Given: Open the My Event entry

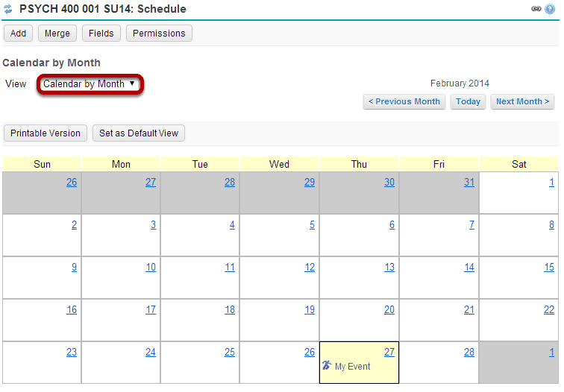Looking at the screenshot, I should click(352, 367).
